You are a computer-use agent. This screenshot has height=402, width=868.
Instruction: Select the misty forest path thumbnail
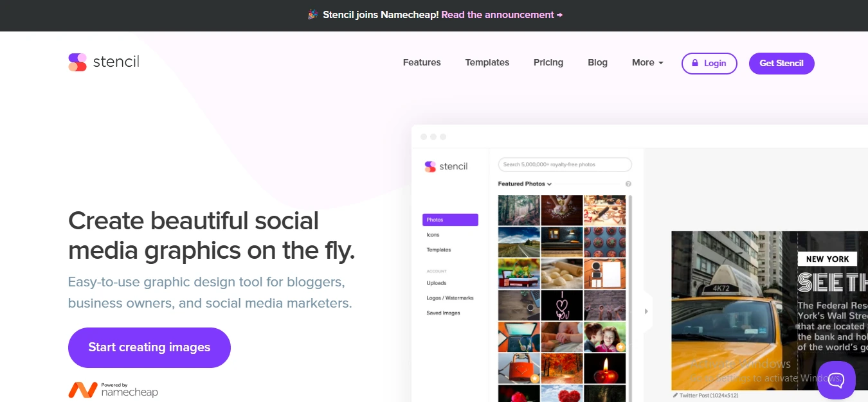[519, 210]
